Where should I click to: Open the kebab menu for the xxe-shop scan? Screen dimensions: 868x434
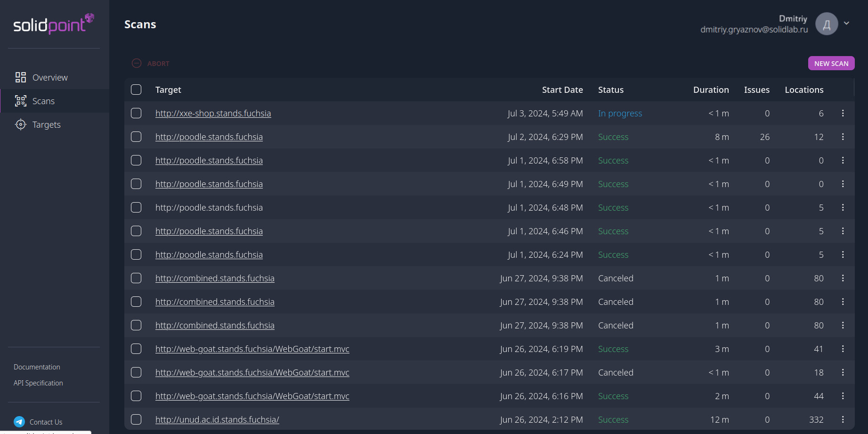[x=843, y=113]
